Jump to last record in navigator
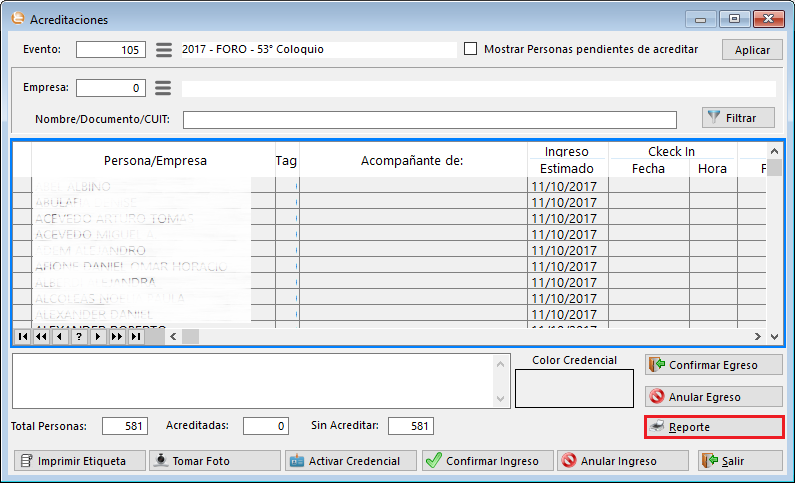Screen dimensions: 795x483 click(x=135, y=337)
